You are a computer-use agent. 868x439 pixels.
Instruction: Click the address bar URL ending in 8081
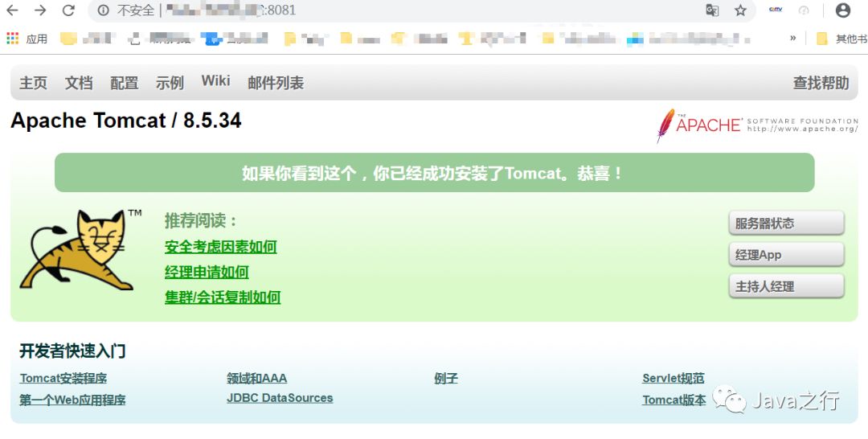pos(231,10)
